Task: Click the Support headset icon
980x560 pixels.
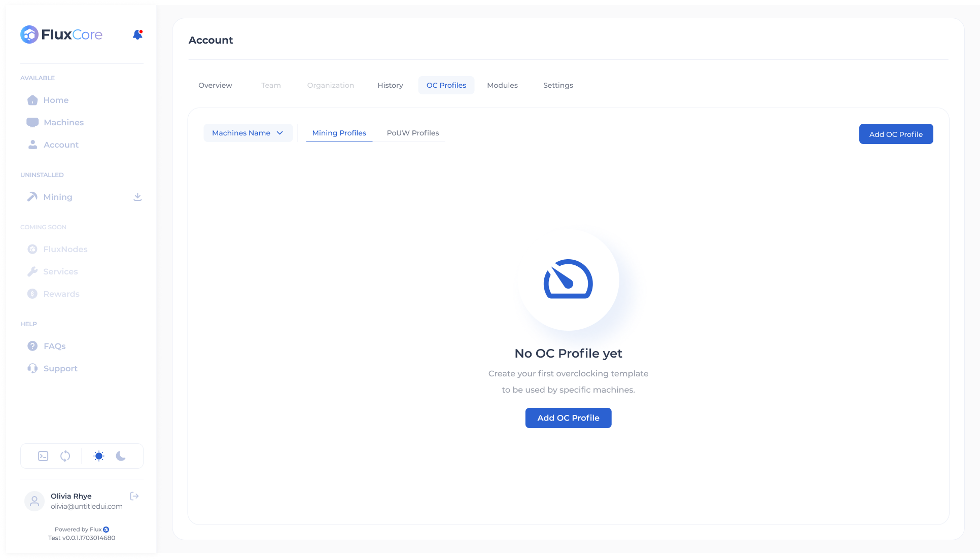Action: (x=32, y=368)
